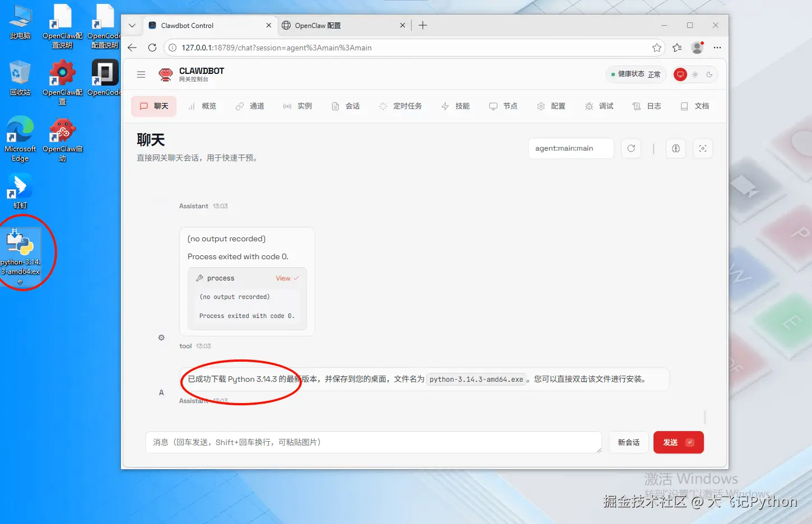
Task: Switch to light theme sun icon
Action: click(695, 74)
